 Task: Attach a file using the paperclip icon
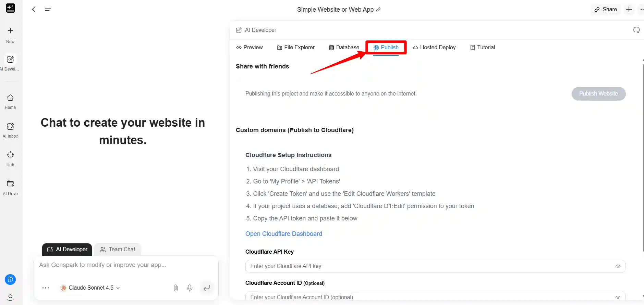pos(176,288)
